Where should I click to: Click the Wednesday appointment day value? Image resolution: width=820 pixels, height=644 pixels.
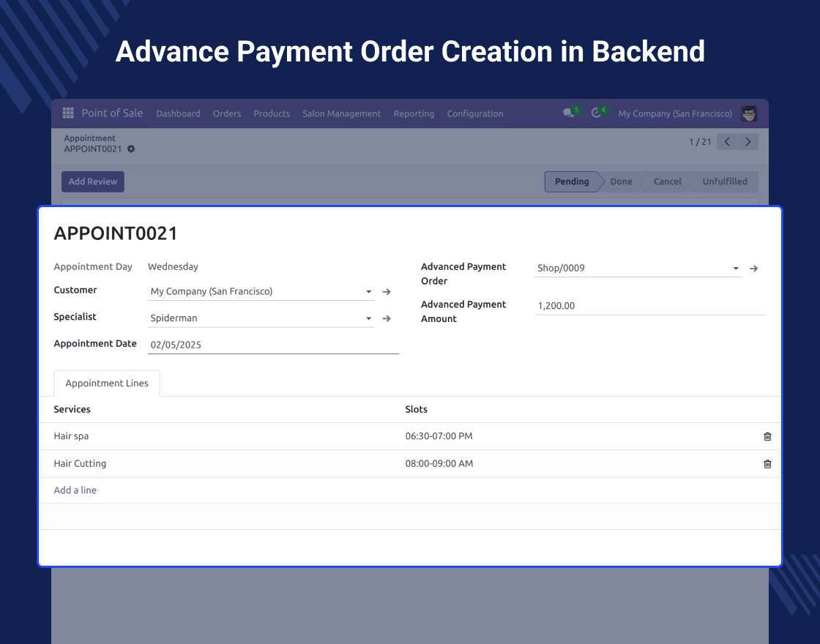tap(173, 266)
